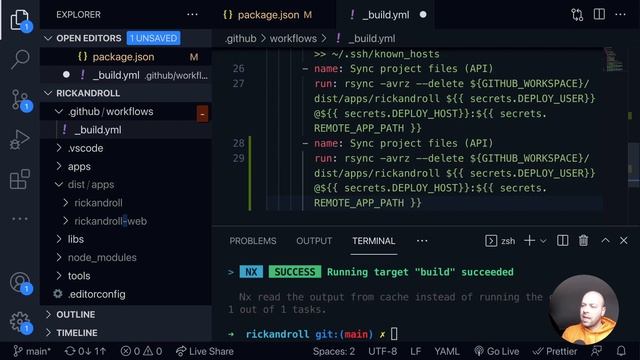Switch to the _build.yml editor tab
This screenshot has height=360, width=640.
(386, 15)
